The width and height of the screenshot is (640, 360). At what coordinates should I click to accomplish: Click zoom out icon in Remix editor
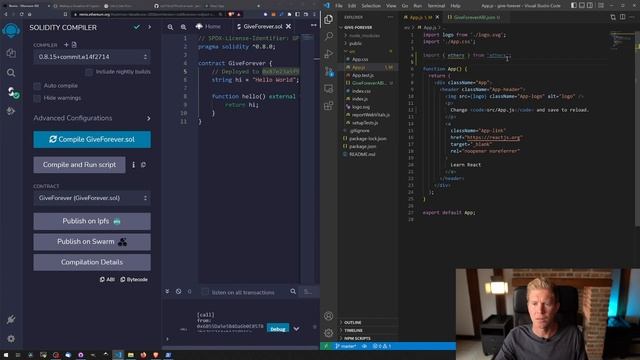pyautogui.click(x=170, y=27)
